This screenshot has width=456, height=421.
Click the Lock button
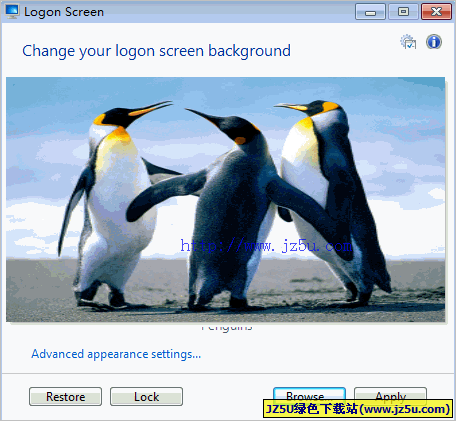[146, 397]
